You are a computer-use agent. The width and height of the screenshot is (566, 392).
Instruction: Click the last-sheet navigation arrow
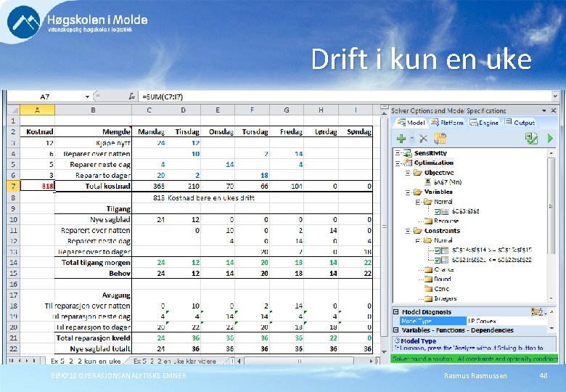point(35,361)
